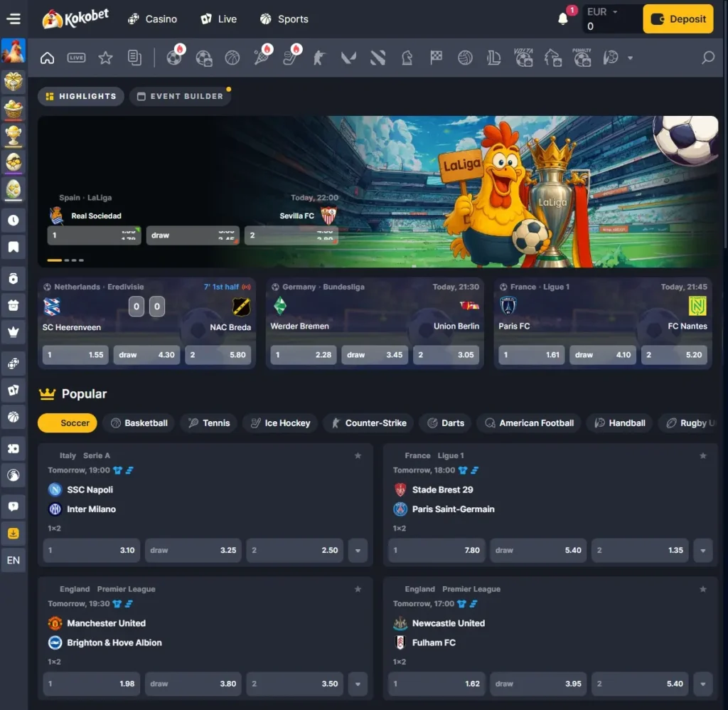The image size is (728, 710).
Task: Bet on FC Nantes win at 5.20
Action: point(674,355)
